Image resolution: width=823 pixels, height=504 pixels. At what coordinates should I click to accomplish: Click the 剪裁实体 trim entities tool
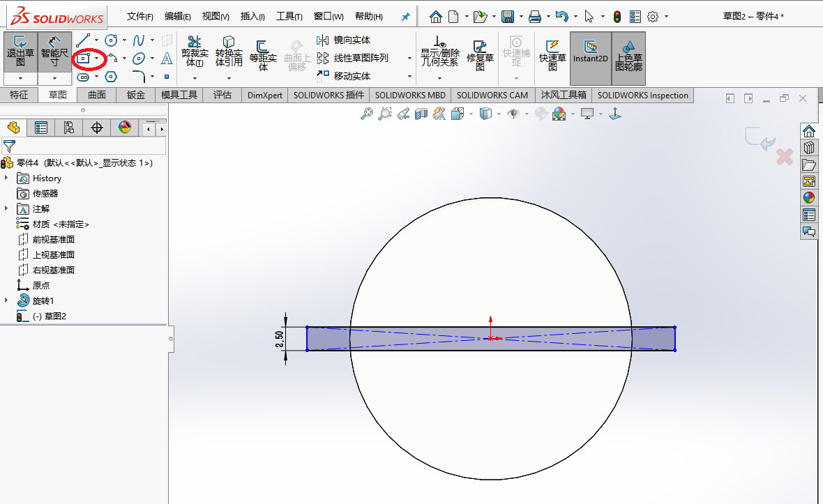pos(195,52)
